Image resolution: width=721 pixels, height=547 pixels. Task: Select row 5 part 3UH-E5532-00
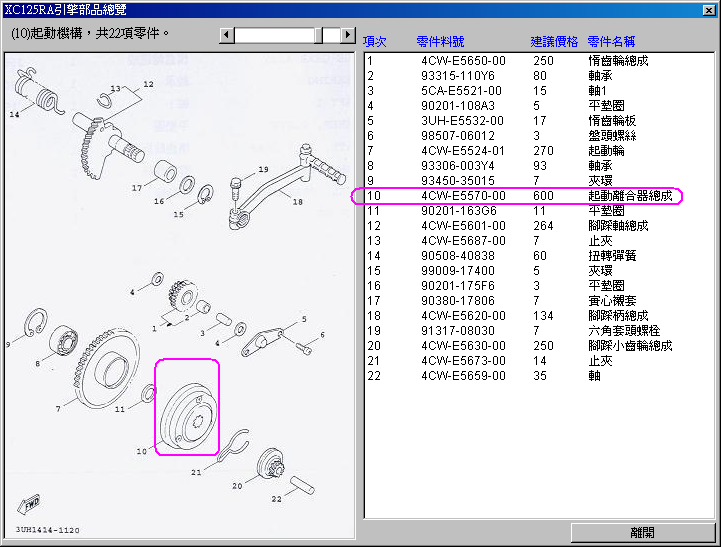point(539,121)
